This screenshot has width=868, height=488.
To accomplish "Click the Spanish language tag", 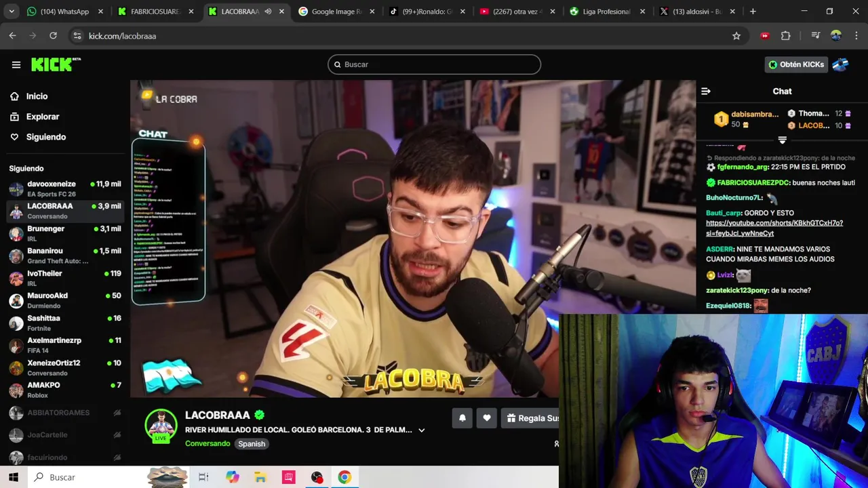I will [x=252, y=444].
